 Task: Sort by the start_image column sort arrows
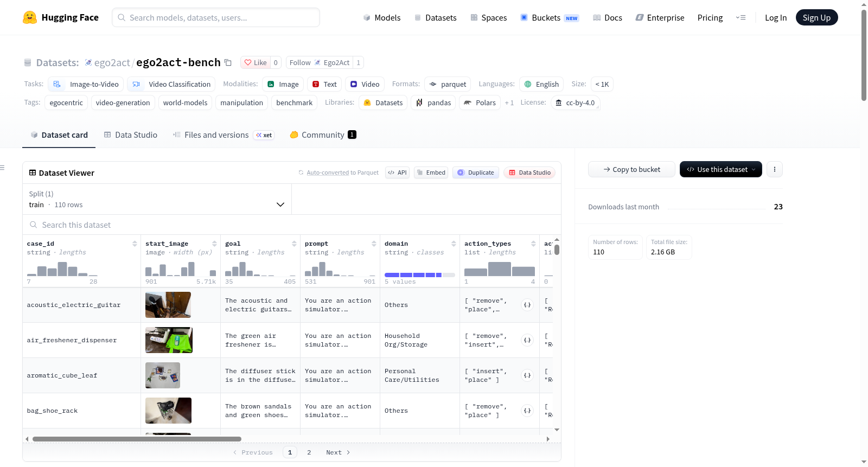214,244
